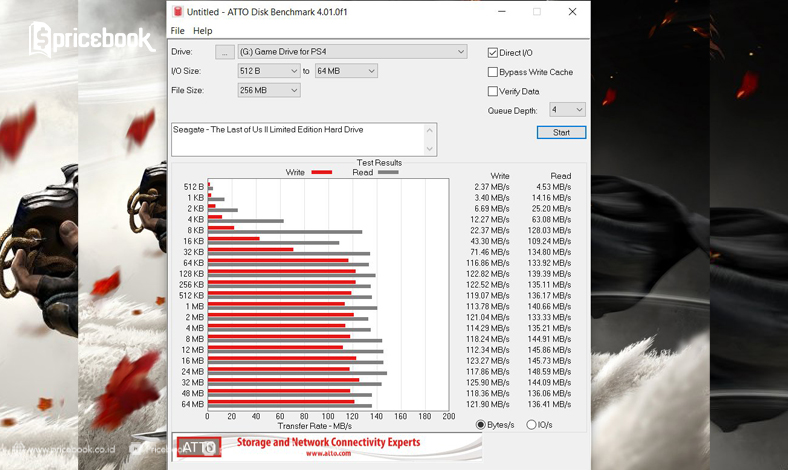Click the 1 MB write value 113.78 MB/s
This screenshot has width=788, height=470.
[487, 307]
